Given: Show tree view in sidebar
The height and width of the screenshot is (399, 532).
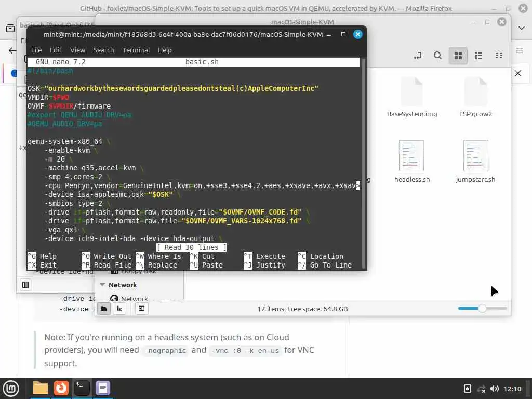Looking at the screenshot, I should tap(119, 309).
